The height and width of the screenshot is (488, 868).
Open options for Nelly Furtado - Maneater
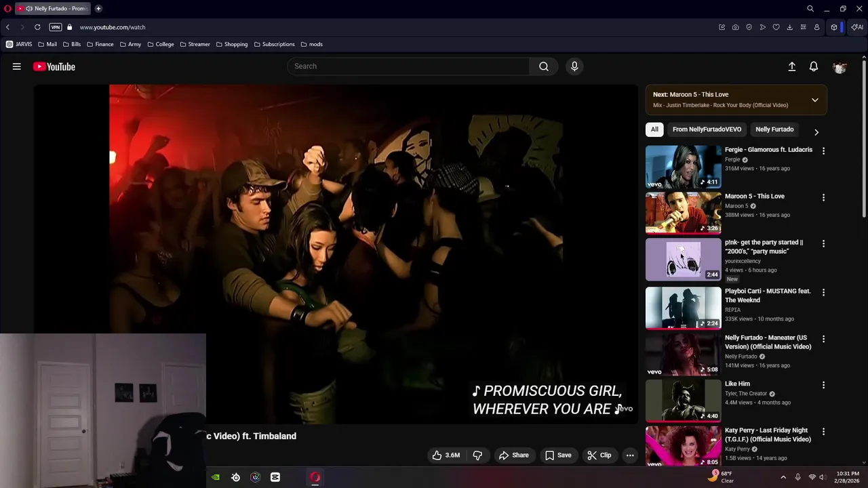coord(823,339)
